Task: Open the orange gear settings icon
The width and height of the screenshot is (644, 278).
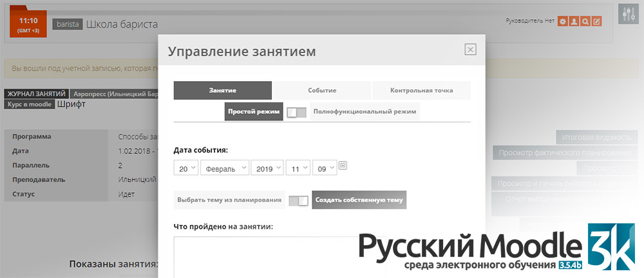Action: tap(563, 21)
